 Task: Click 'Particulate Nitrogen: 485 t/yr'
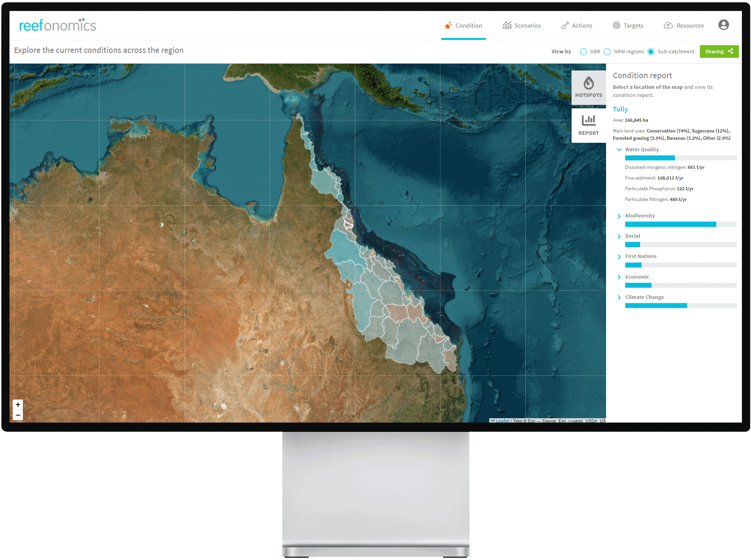(656, 199)
